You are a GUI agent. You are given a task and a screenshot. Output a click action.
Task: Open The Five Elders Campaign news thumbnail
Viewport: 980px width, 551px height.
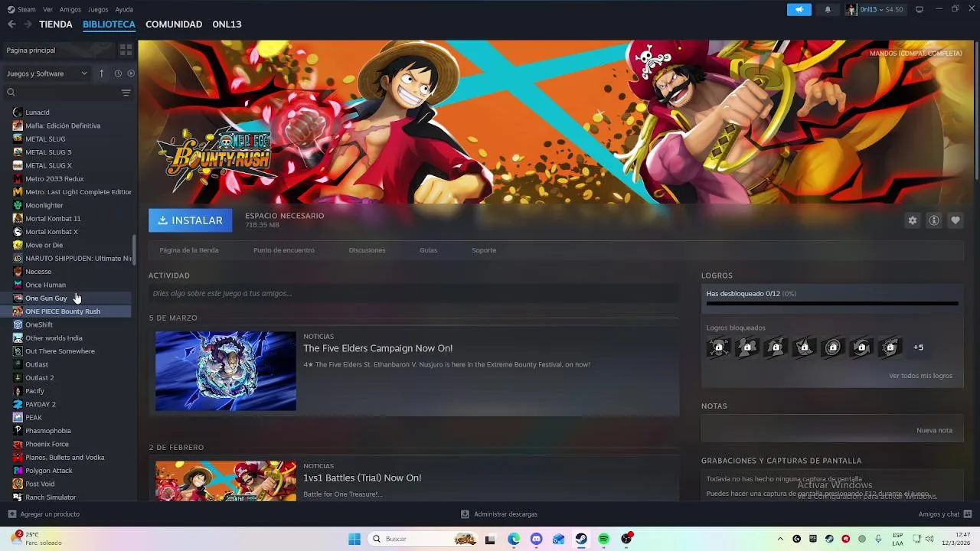point(226,371)
